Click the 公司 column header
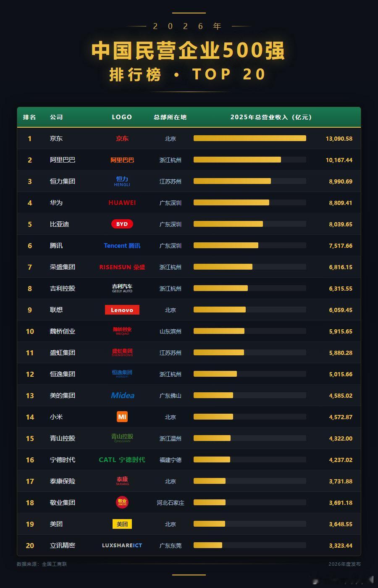The image size is (378, 588). click(56, 117)
